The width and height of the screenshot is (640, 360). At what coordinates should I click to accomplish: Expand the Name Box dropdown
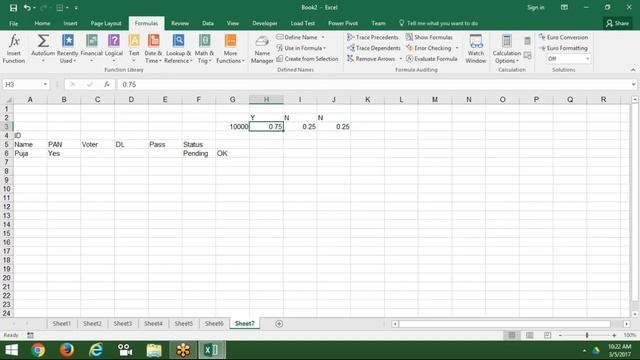tap(45, 84)
